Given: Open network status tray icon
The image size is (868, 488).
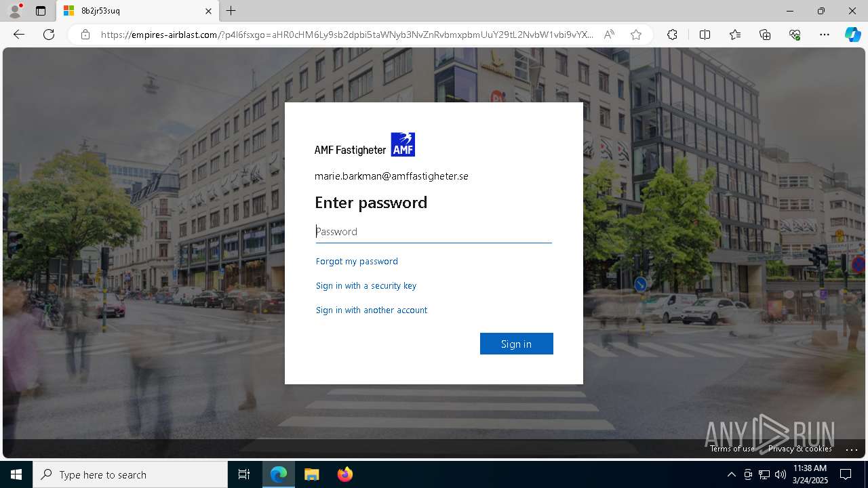Looking at the screenshot, I should pos(764,474).
